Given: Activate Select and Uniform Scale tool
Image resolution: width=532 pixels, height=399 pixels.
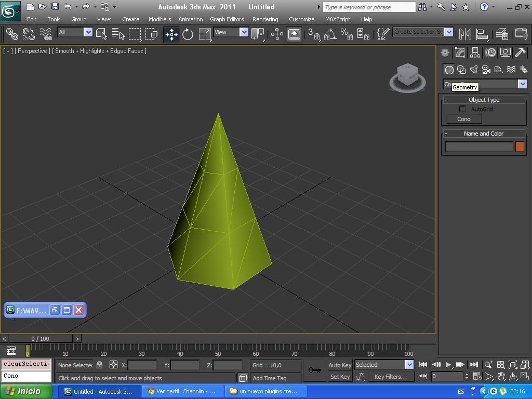Looking at the screenshot, I should [x=204, y=34].
